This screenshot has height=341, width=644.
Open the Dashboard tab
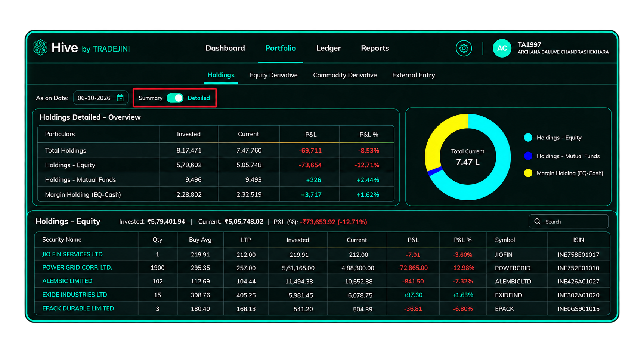pos(225,48)
